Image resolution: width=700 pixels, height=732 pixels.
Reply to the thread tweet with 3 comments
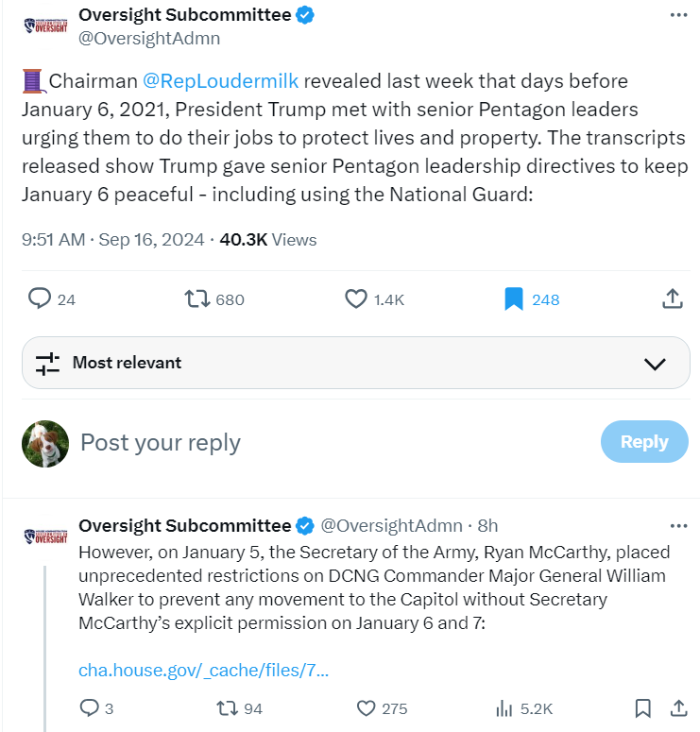tap(90, 707)
